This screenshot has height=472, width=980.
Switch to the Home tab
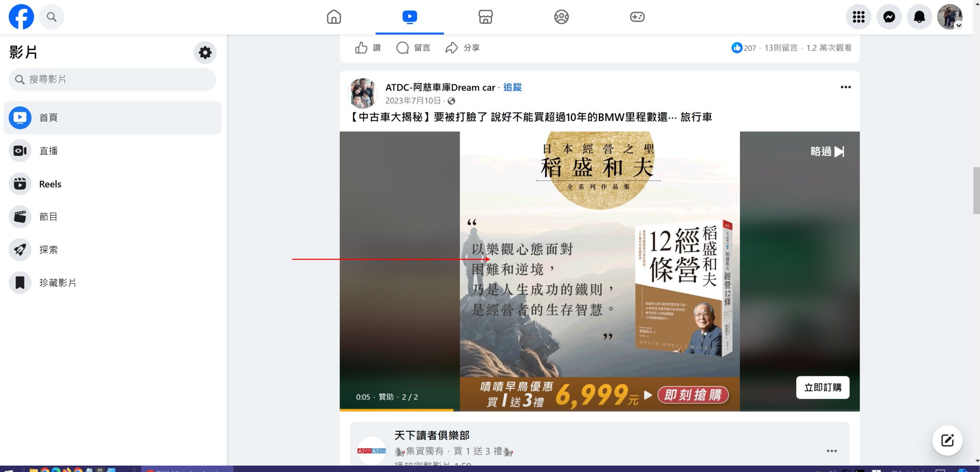pos(334,16)
